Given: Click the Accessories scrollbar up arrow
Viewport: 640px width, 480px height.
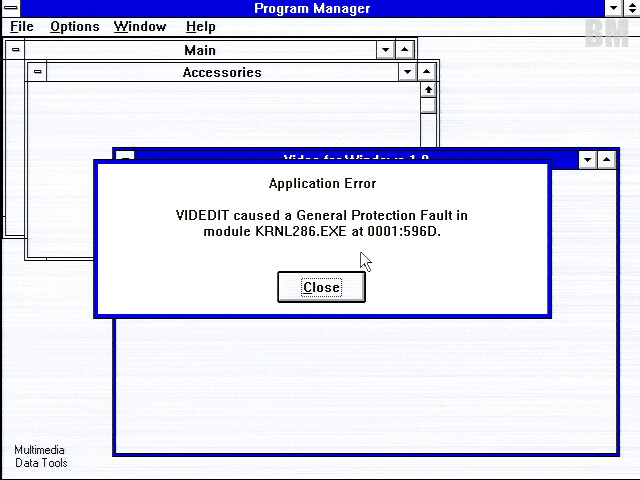Looking at the screenshot, I should 428,90.
